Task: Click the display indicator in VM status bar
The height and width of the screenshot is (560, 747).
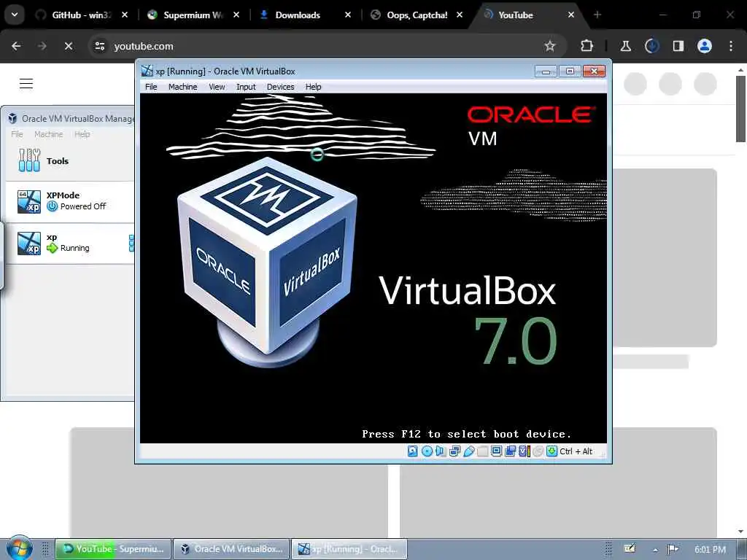Action: tap(496, 451)
